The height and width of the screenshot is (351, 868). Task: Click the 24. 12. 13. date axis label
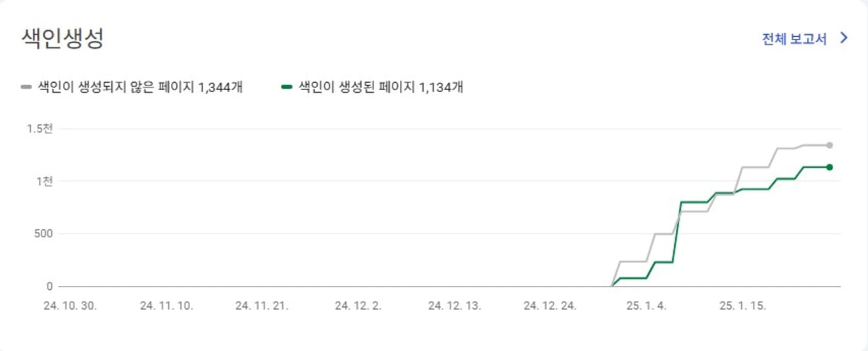pyautogui.click(x=454, y=306)
